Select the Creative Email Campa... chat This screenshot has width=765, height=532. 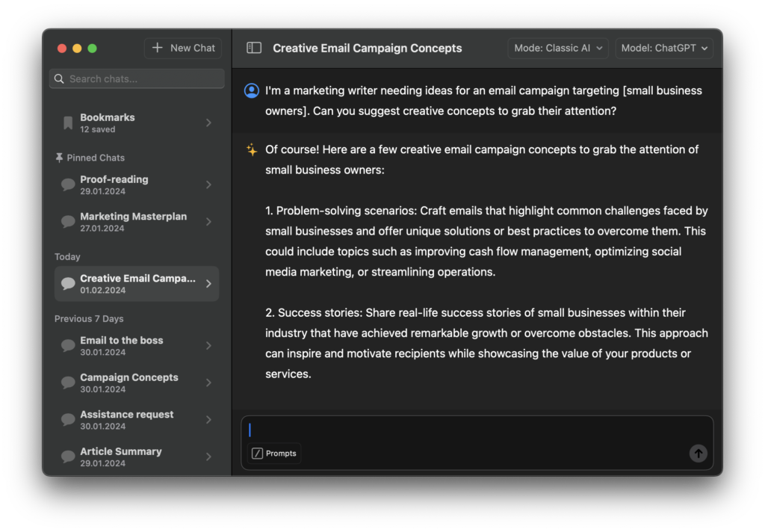[x=137, y=284]
